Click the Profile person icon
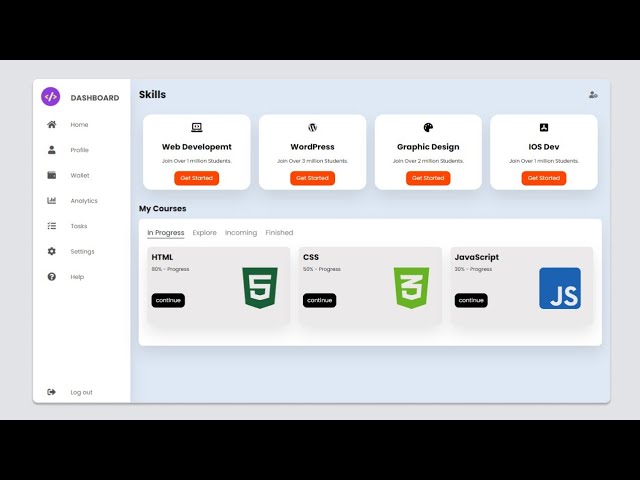Viewport: 640px width, 480px height. point(51,150)
